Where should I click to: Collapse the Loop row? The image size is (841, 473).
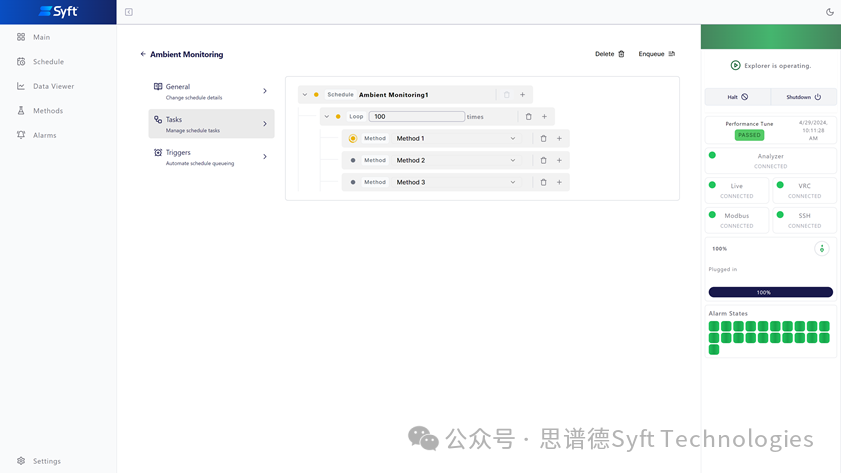[327, 116]
